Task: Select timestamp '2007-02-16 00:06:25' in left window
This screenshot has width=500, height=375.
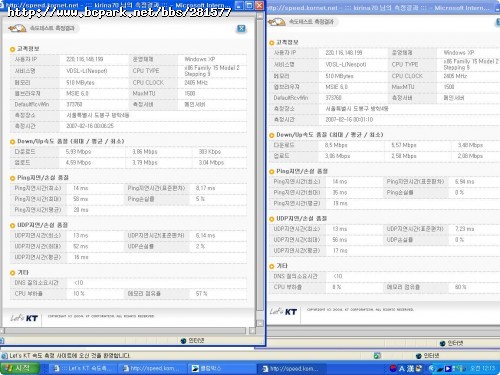Action: click(90, 126)
